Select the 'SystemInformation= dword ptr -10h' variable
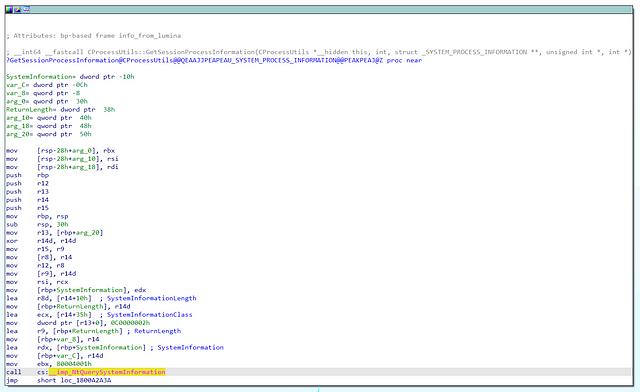 [70, 77]
